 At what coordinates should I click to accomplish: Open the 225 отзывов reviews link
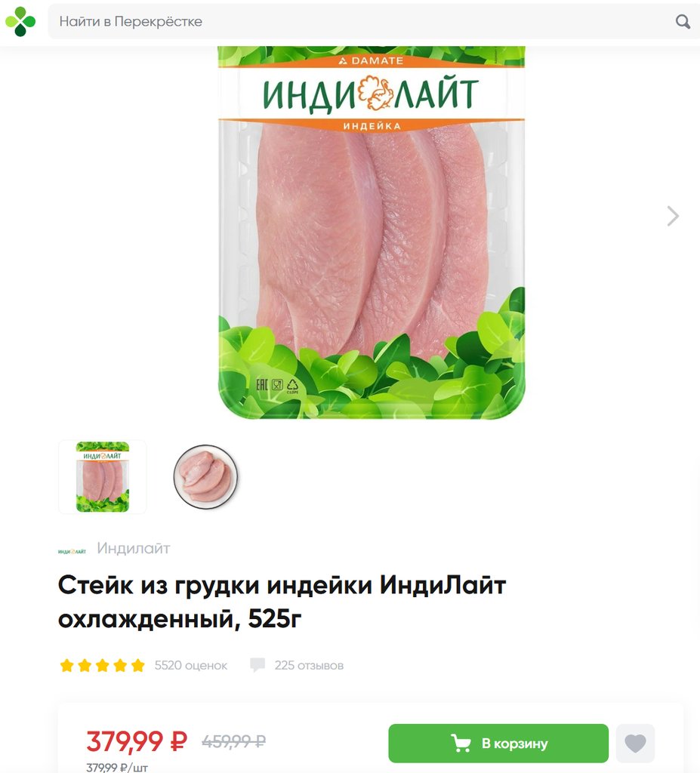coord(309,666)
